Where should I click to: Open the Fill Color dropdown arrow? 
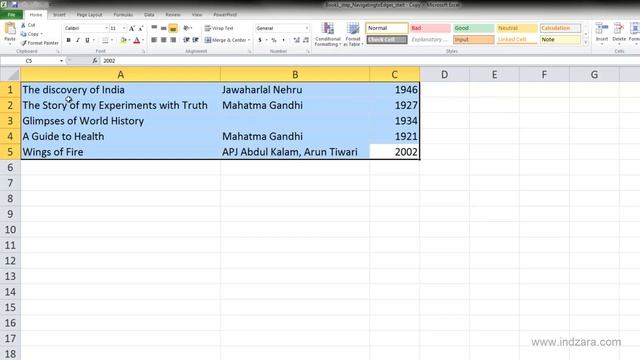point(129,40)
